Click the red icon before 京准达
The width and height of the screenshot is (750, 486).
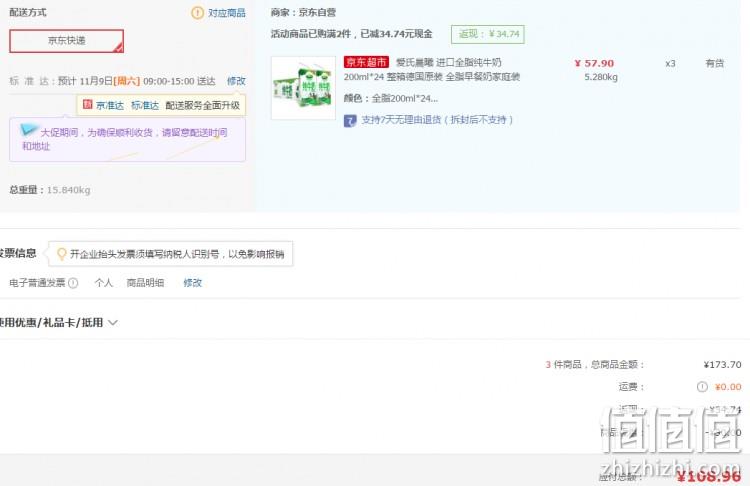(x=88, y=104)
